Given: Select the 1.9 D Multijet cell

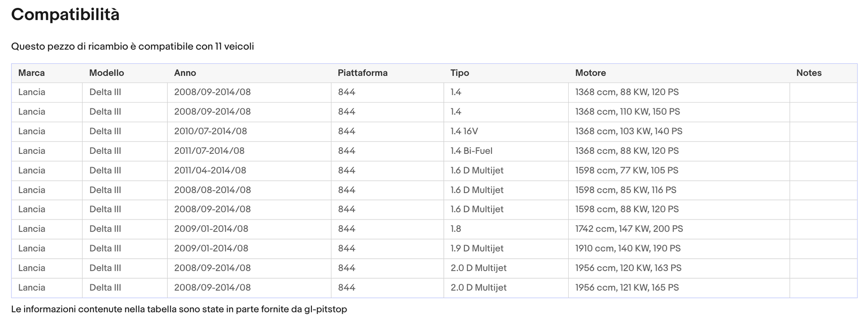Looking at the screenshot, I should pos(476,248).
